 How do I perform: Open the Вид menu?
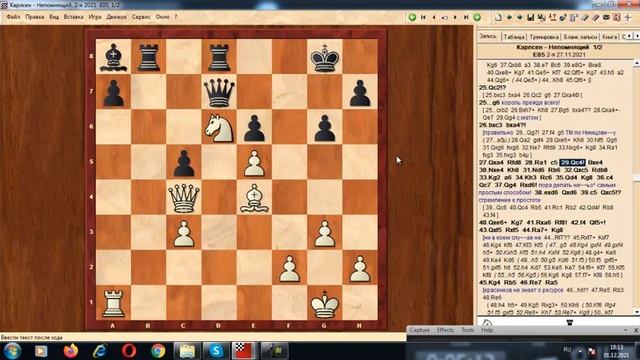click(54, 17)
